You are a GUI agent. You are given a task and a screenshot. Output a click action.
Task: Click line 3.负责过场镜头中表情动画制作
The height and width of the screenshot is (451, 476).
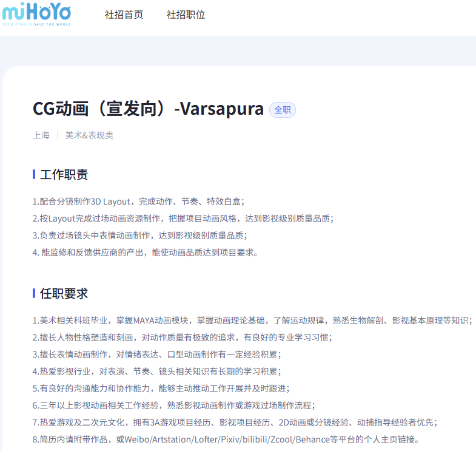click(140, 236)
